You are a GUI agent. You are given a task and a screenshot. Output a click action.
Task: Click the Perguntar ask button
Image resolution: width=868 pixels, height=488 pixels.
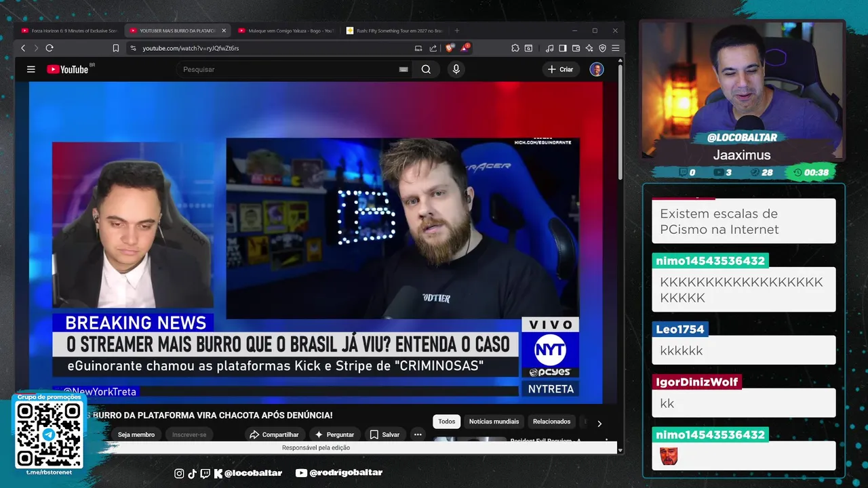(x=334, y=434)
